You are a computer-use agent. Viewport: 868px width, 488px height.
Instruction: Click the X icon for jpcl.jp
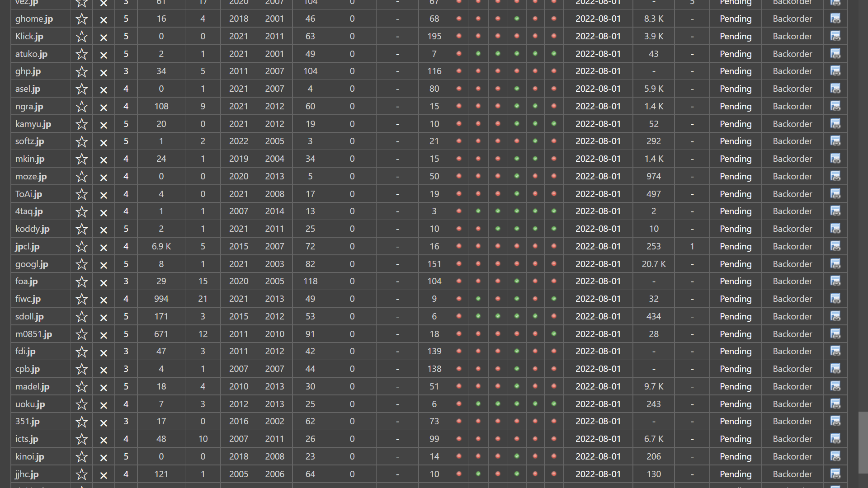[104, 247]
